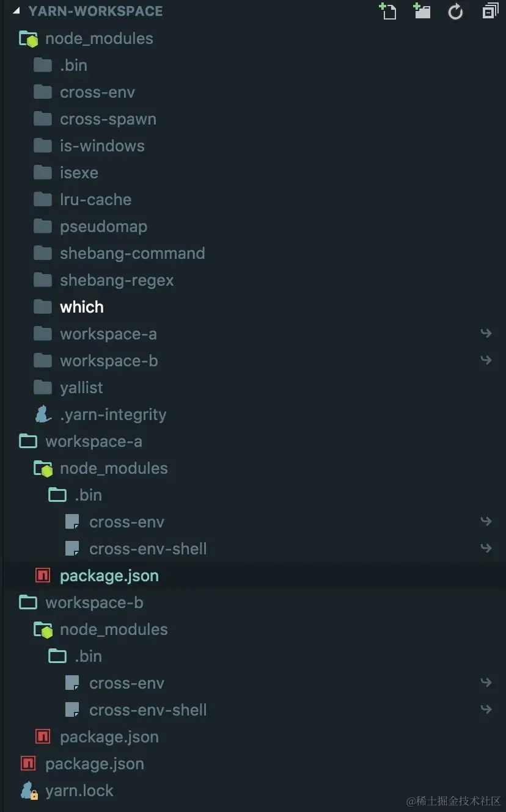Screen dimensions: 506x812
Task: Click the yarn.lock cat icon
Action: (29, 791)
